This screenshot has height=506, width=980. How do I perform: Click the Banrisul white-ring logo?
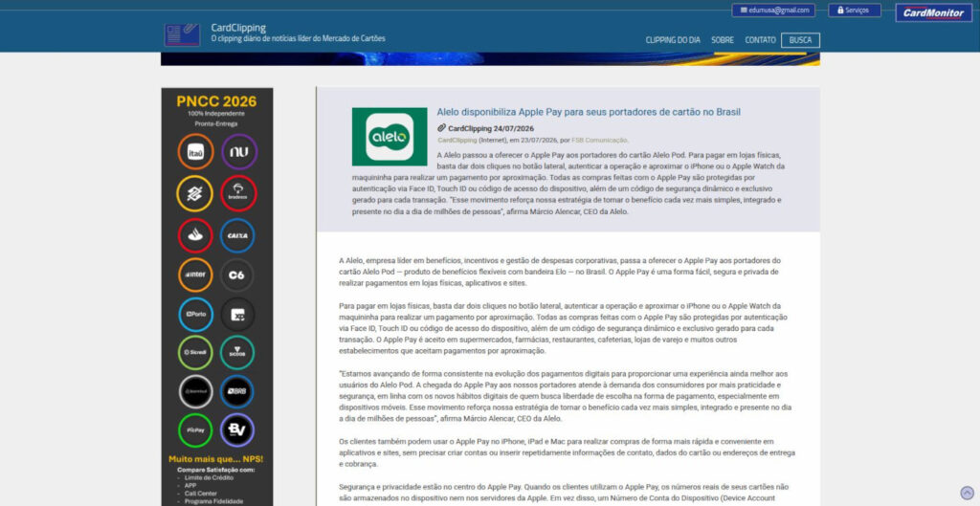tap(195, 391)
